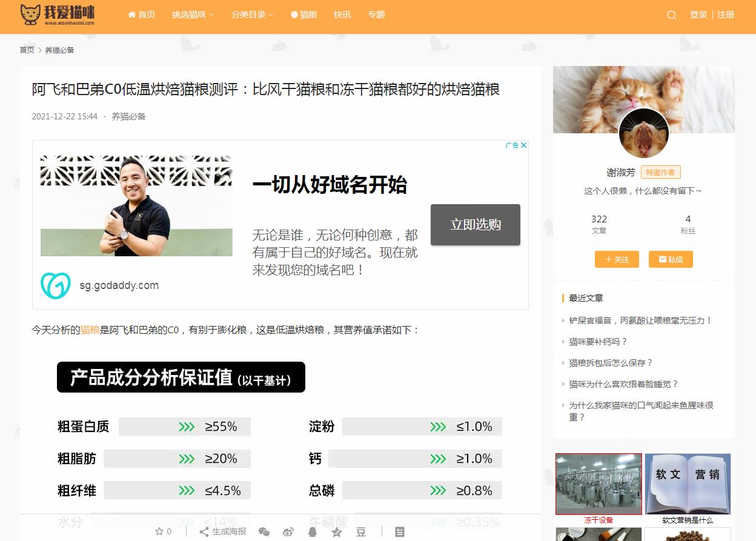Click the 私信 message button
Image resolution: width=756 pixels, height=541 pixels.
(671, 259)
